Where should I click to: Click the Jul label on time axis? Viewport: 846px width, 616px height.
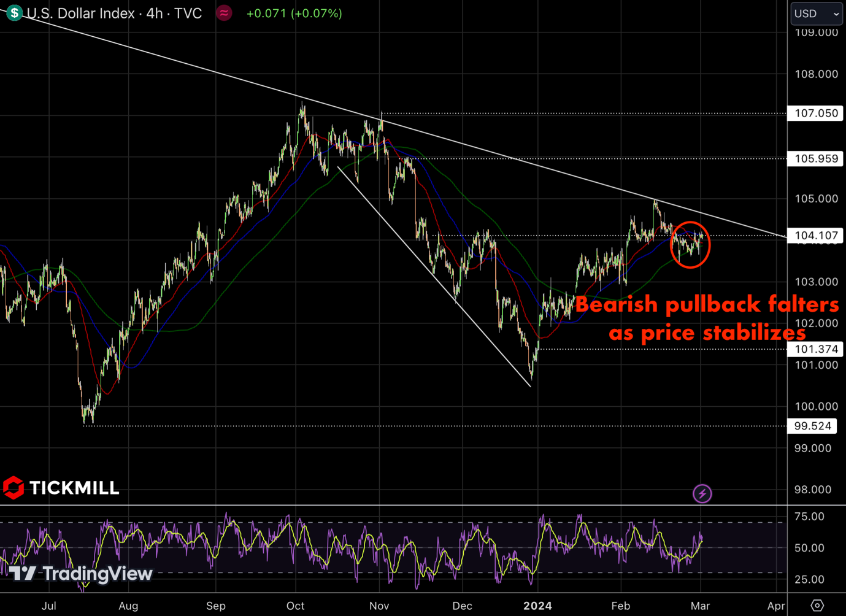[x=49, y=606]
